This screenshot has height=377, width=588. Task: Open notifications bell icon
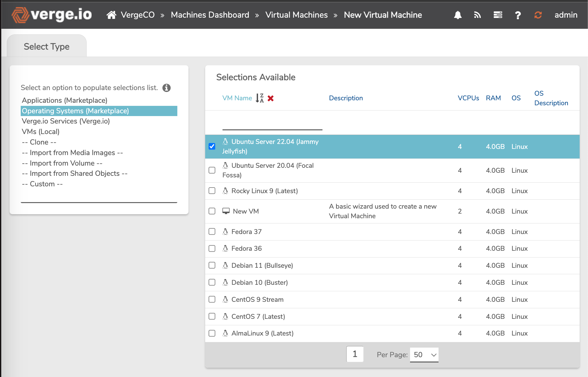click(x=458, y=15)
